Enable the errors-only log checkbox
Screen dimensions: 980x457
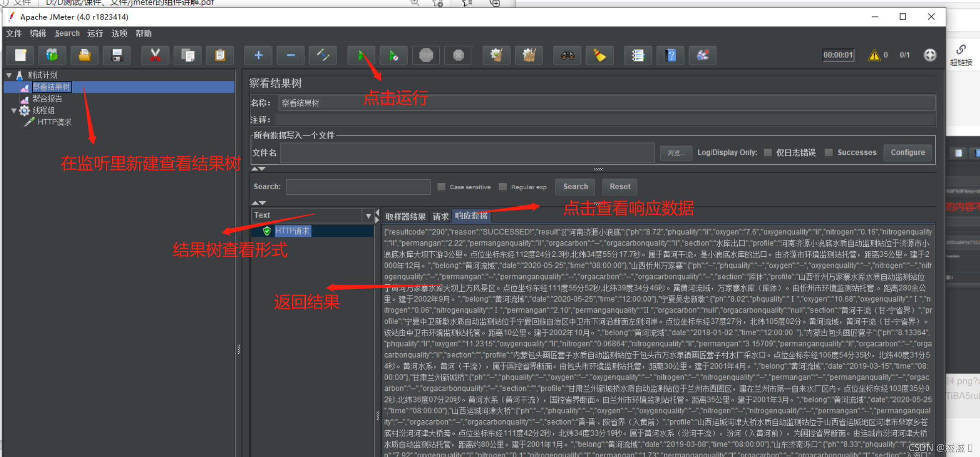(768, 152)
